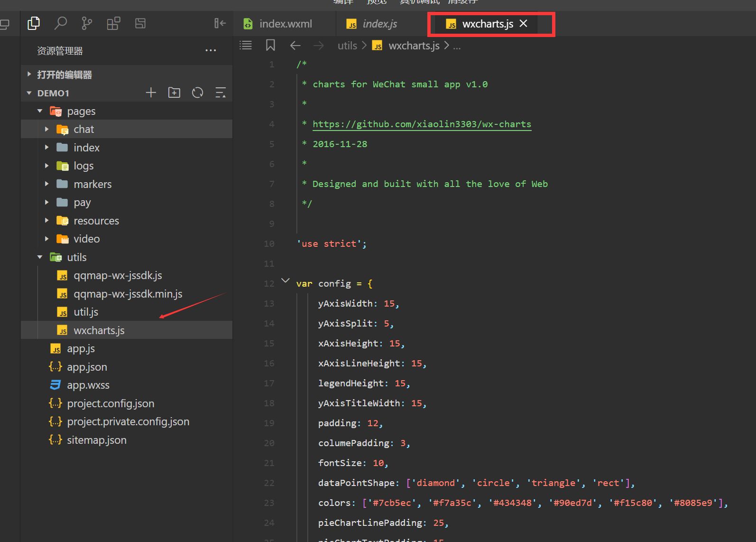
Task: Click utils in the breadcrumb path
Action: pos(347,46)
